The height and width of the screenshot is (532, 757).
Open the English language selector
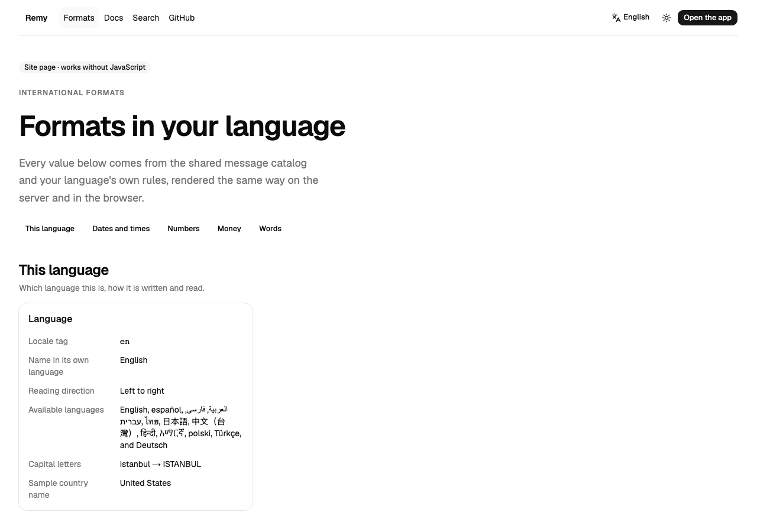point(630,18)
